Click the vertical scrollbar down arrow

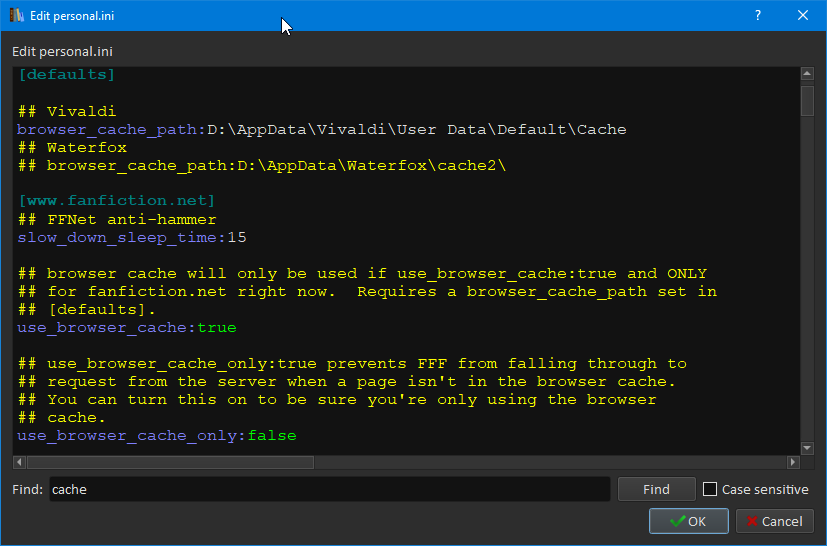tap(807, 447)
